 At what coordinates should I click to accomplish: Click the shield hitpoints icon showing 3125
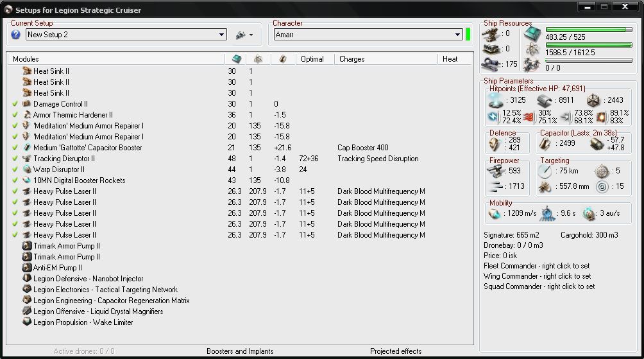(x=495, y=100)
